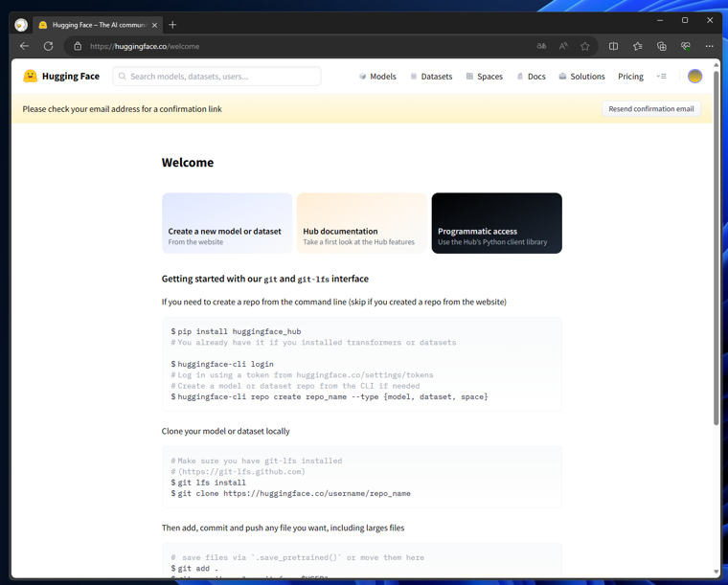Screen dimensions: 728x585
Task: Resend the confirmation email
Action: click(651, 108)
